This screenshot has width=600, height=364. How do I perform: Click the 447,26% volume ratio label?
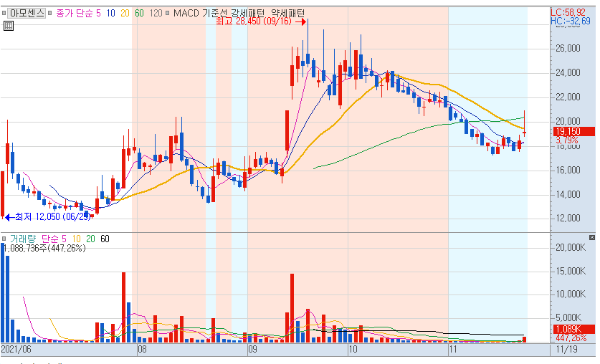pos(571,338)
